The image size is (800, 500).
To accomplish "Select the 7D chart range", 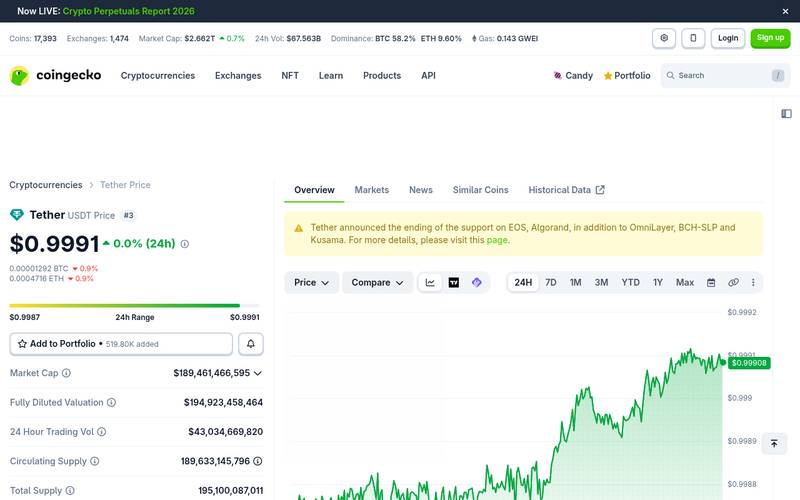I will tap(551, 283).
